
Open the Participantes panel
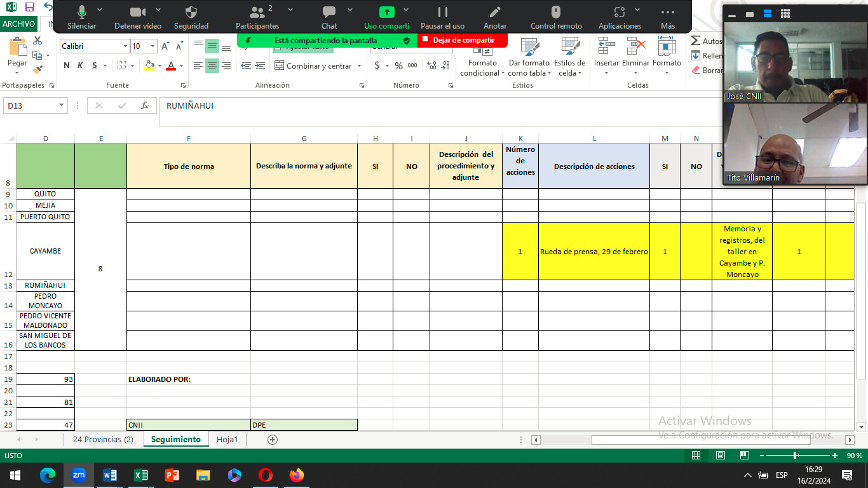(x=257, y=13)
